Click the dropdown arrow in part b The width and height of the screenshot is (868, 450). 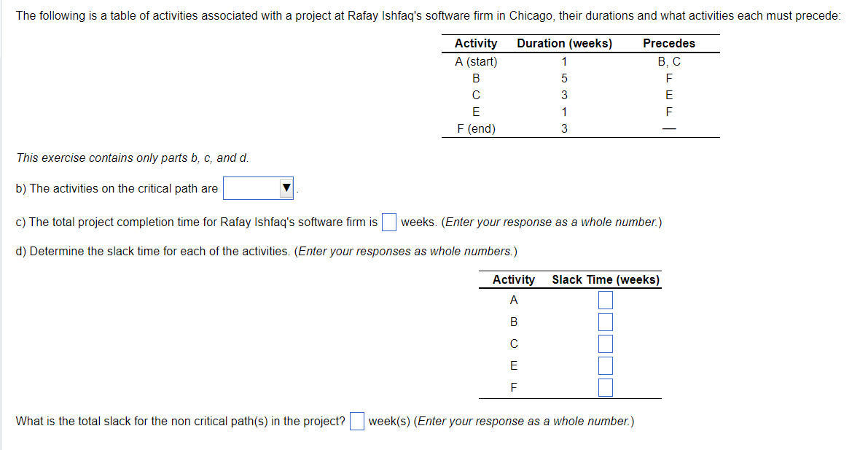(288, 188)
